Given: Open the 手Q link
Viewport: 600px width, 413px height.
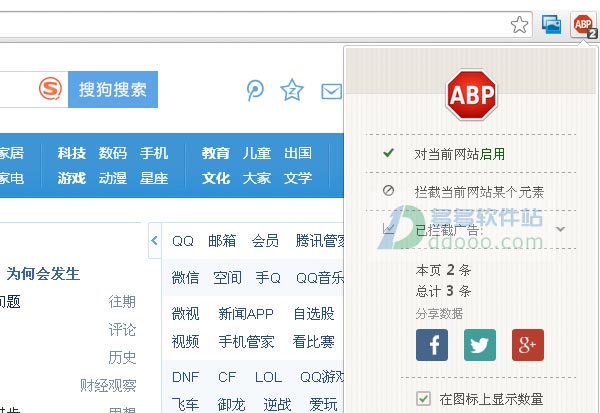Looking at the screenshot, I should click(268, 278).
